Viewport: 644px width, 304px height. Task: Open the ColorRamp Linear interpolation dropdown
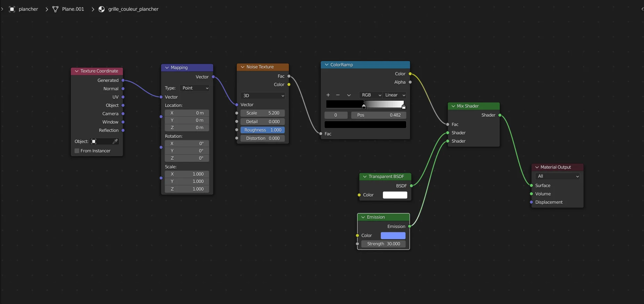pos(395,95)
